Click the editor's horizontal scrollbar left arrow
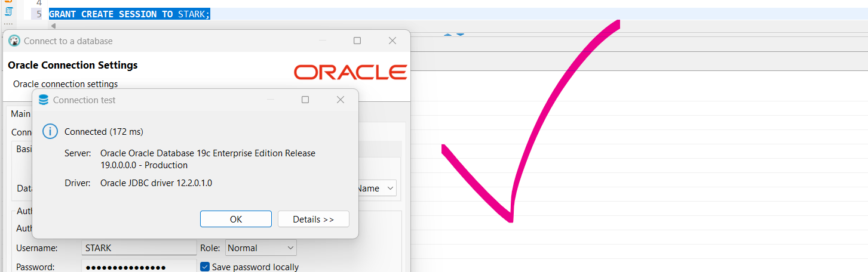The height and width of the screenshot is (272, 868). click(x=53, y=26)
